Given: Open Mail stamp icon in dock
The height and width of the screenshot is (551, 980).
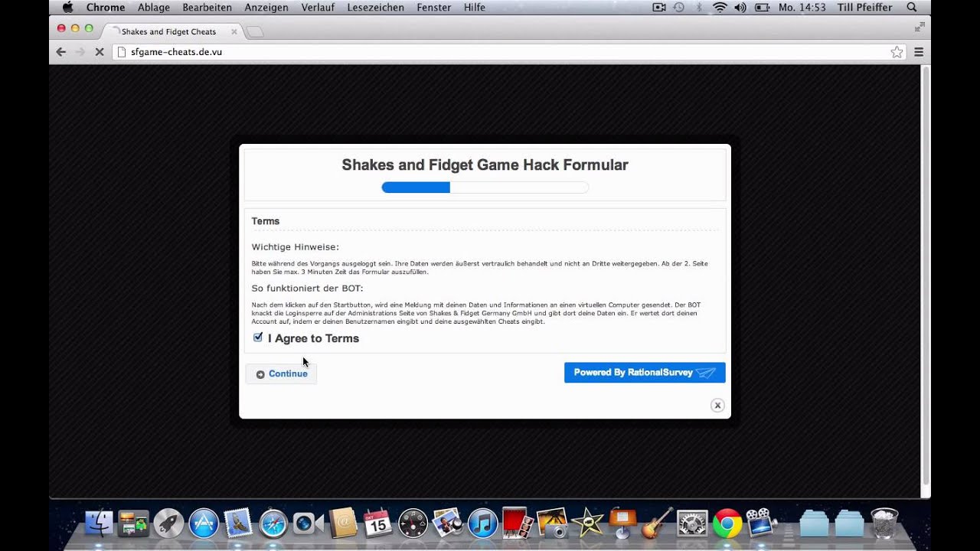Looking at the screenshot, I should [237, 523].
